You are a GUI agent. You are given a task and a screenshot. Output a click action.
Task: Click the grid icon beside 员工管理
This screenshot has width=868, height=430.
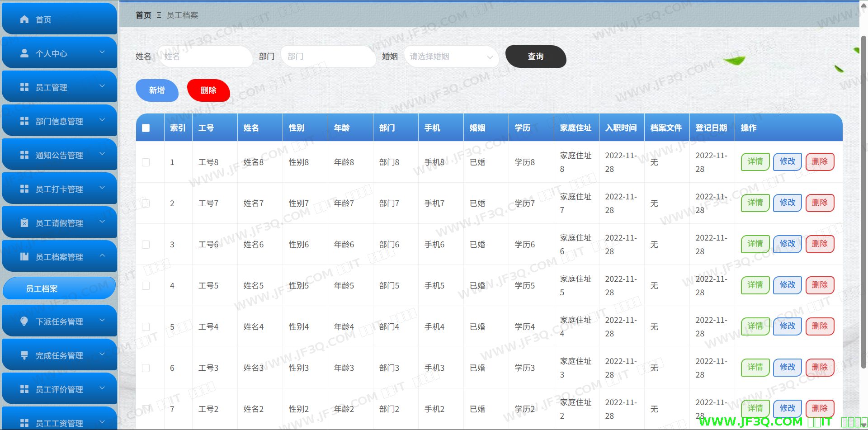tap(24, 87)
